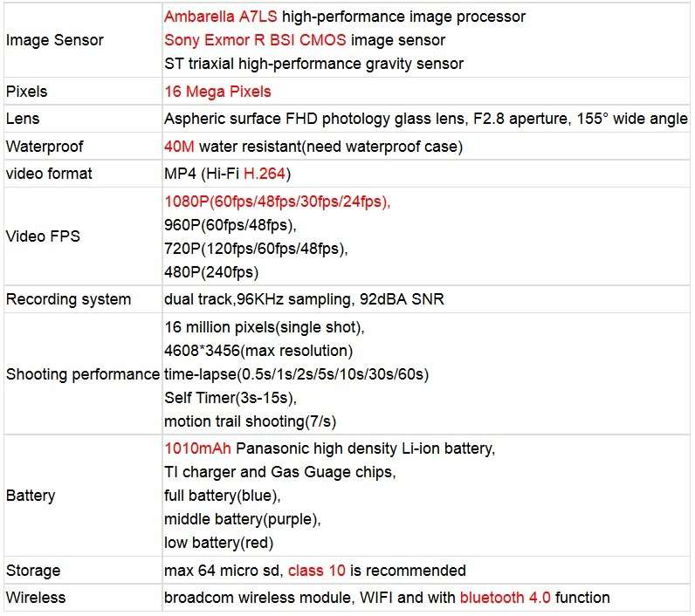Select the Lens row label
The image size is (695, 616).
tap(23, 119)
